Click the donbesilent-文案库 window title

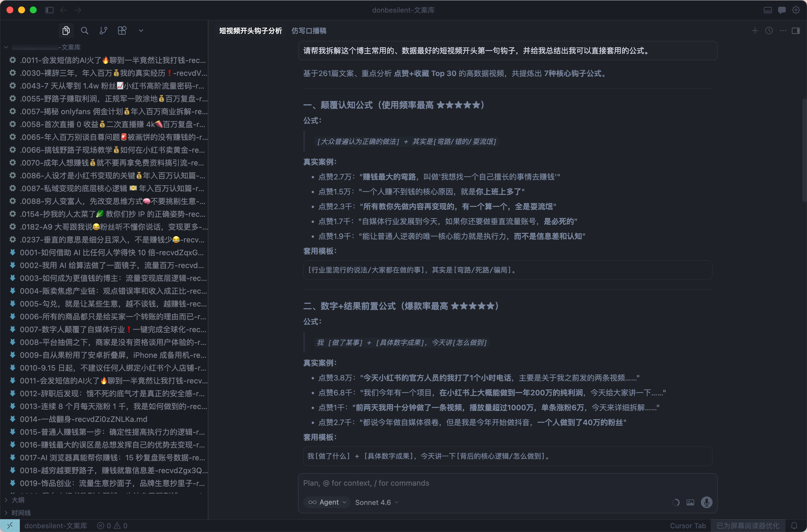coord(403,10)
